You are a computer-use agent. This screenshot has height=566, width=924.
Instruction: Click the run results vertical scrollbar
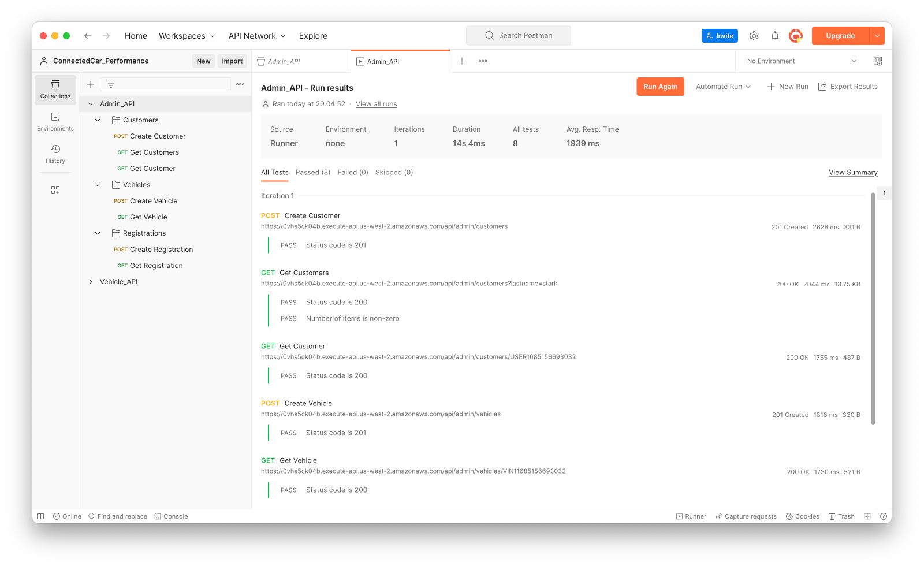[x=873, y=309]
